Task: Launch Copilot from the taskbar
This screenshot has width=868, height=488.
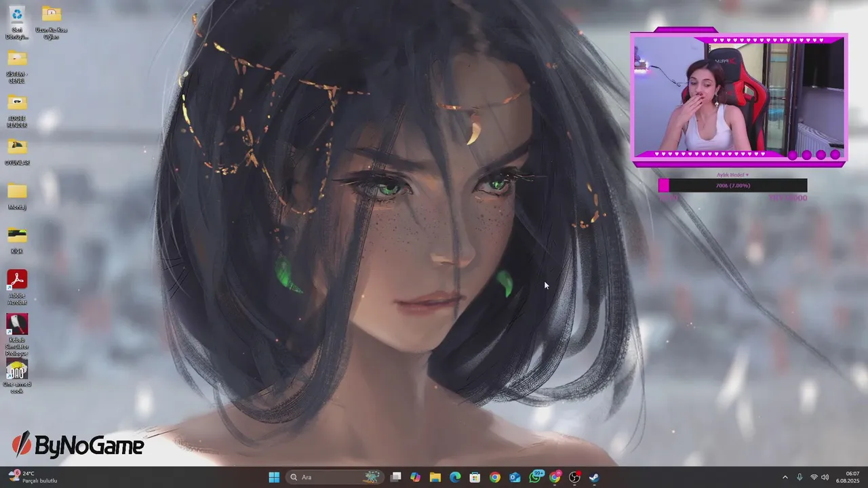Action: coord(416,477)
